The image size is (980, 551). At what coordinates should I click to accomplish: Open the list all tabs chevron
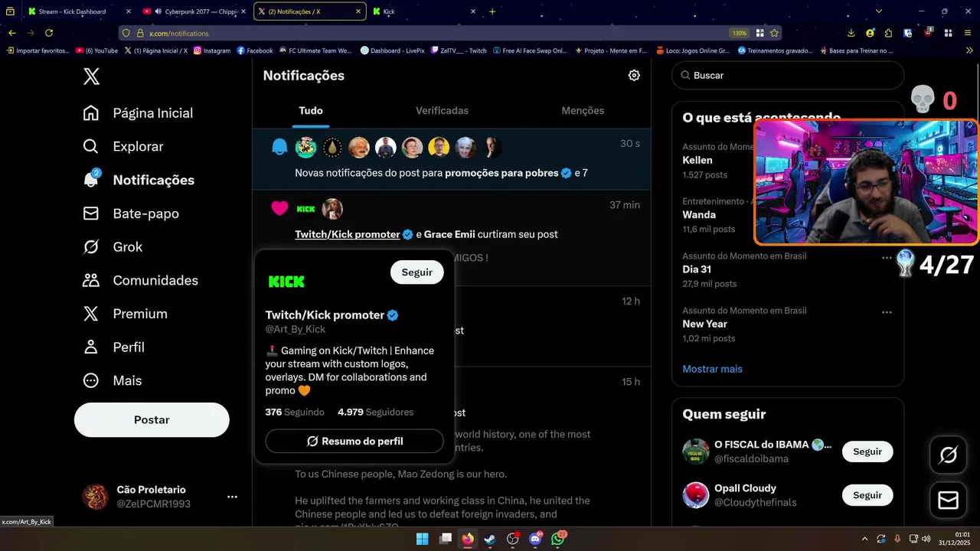click(879, 11)
